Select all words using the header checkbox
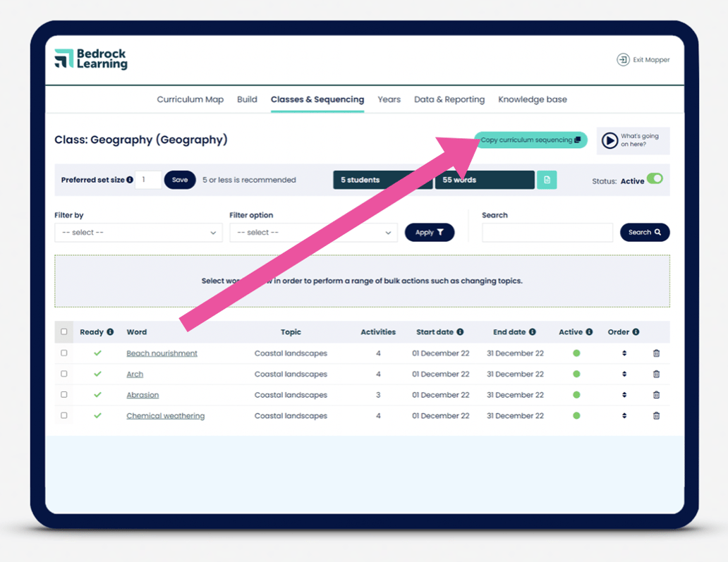This screenshot has height=562, width=728. [63, 331]
